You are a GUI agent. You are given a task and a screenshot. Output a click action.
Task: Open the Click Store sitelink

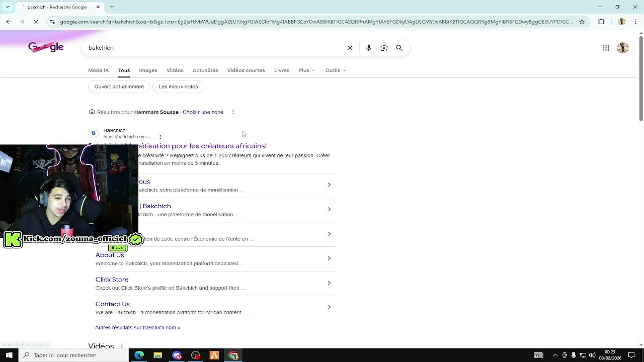tap(112, 280)
